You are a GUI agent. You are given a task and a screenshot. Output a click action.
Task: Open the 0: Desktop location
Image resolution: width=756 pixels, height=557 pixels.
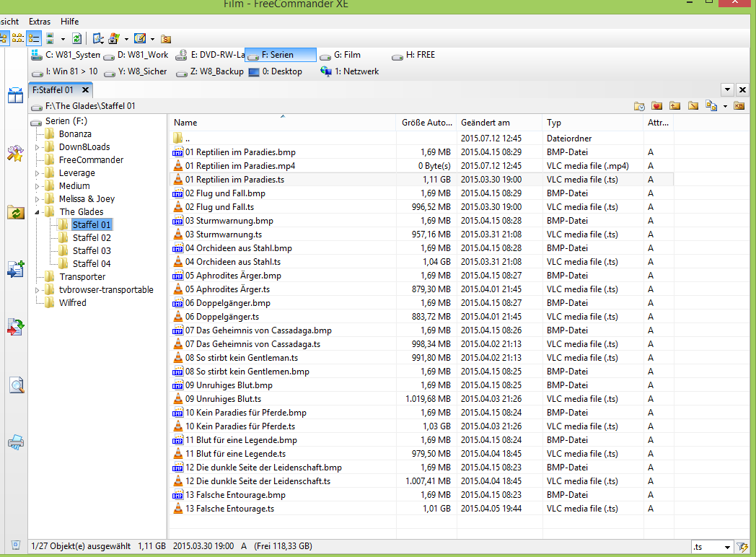tap(276, 71)
